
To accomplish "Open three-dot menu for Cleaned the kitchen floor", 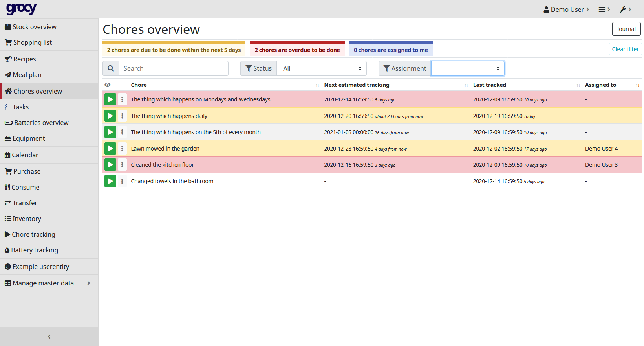I will (122, 165).
